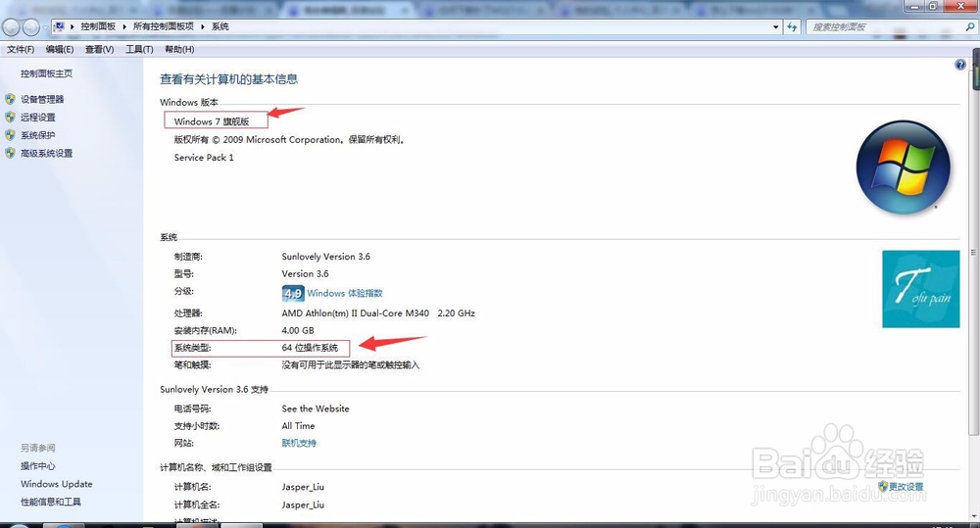Open 操作中心 under 另请参阅
This screenshot has width=980, height=528.
(37, 466)
